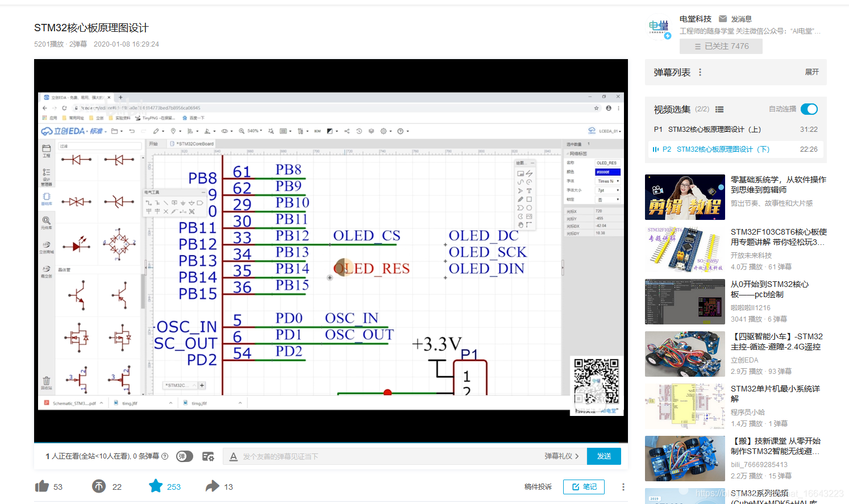Screen dimensions: 849x504
Task: Open the STM32单片机最小系统详解 thumbnail
Action: point(685,406)
